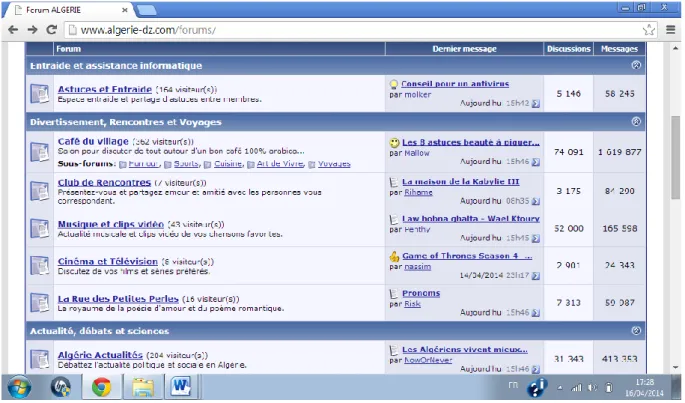
Task: Click the lightbulb icon beside Conseil pour un antivirus
Action: tap(394, 84)
